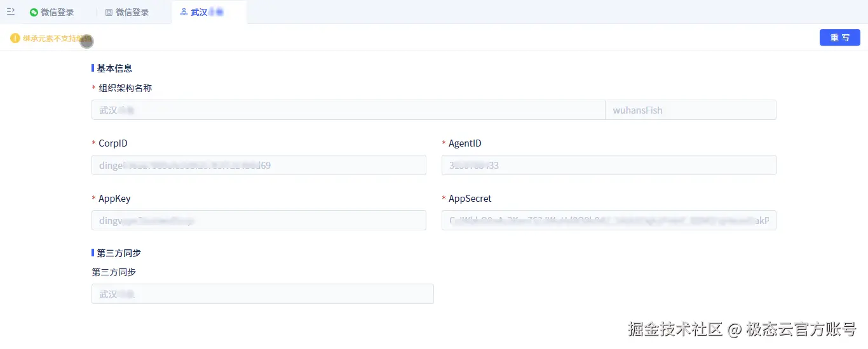Image resolution: width=868 pixels, height=349 pixels.
Task: Click the sidebar collapse icon
Action: tap(11, 12)
